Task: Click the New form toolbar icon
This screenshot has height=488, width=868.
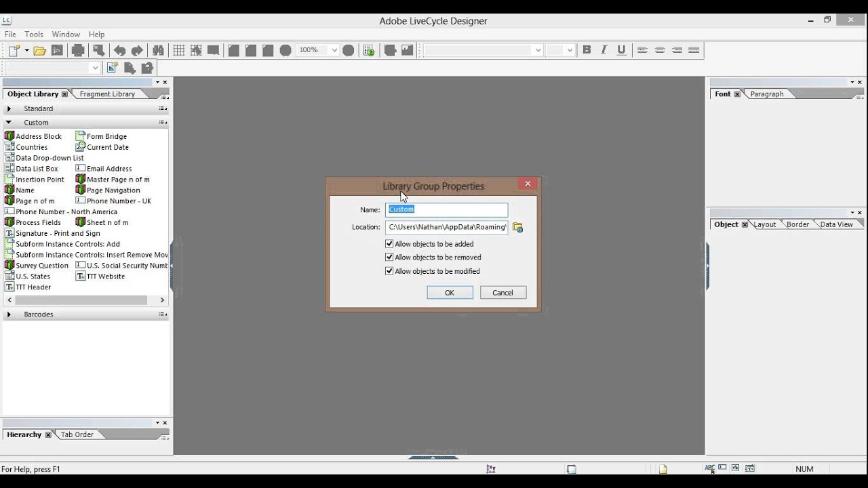Action: 14,50
